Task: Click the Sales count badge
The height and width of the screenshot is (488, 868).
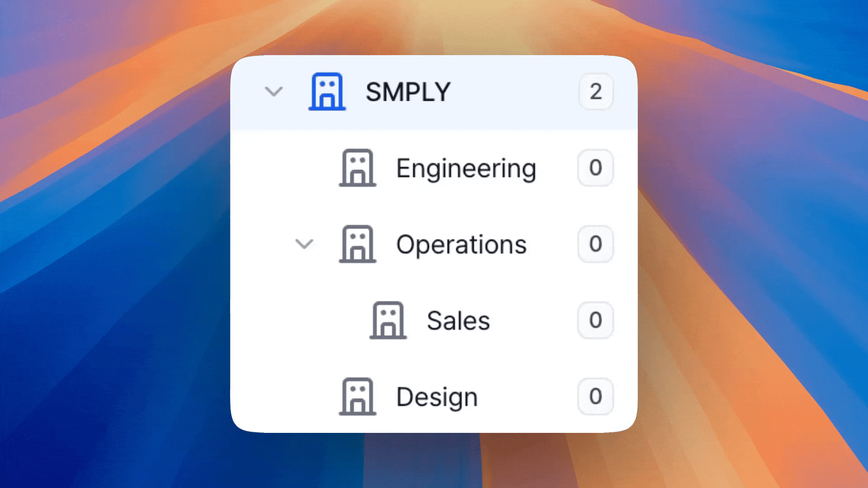Action: 595,320
